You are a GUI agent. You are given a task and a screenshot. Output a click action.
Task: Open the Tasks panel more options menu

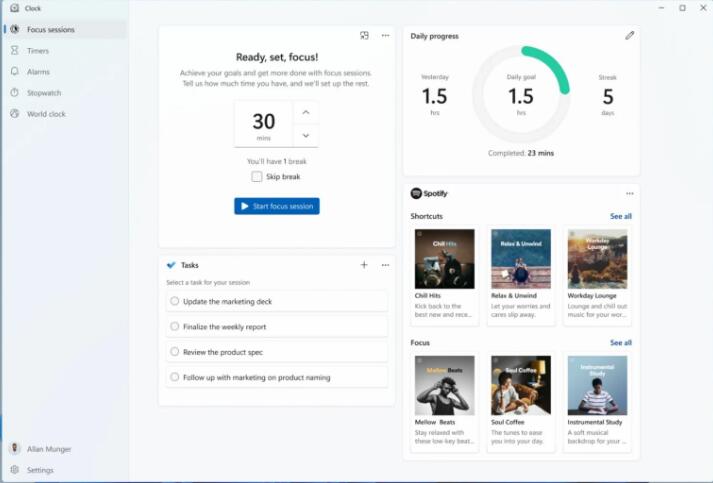tap(385, 265)
